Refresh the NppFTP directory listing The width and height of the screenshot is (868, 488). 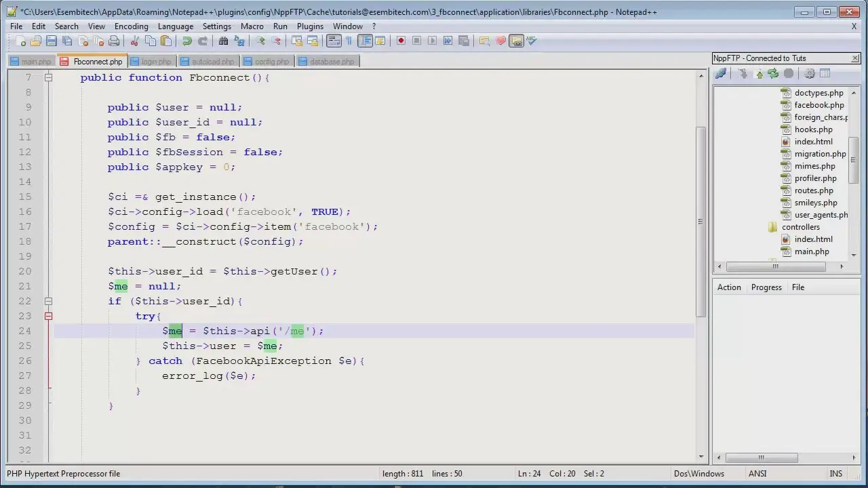coord(773,74)
